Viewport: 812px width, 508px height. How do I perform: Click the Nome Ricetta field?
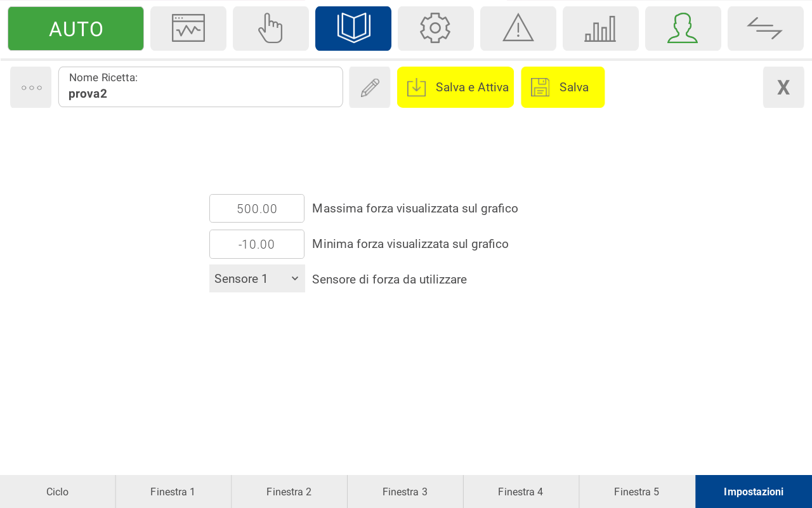click(x=200, y=88)
